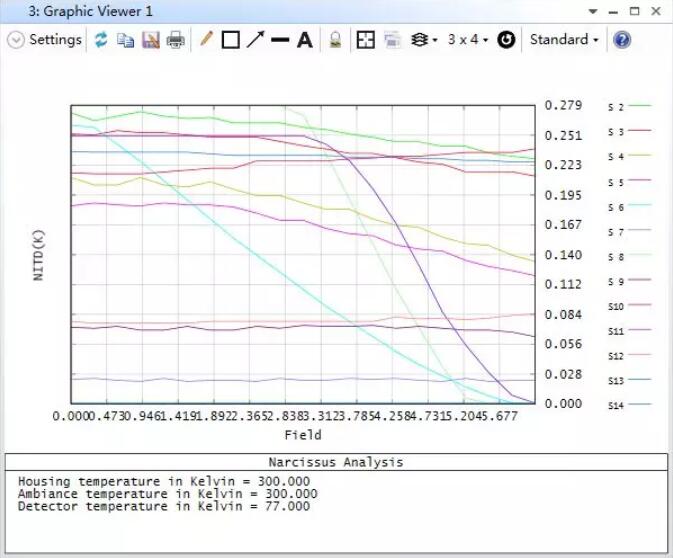673x558 pixels.
Task: Open the Standard dropdown
Action: (x=564, y=40)
